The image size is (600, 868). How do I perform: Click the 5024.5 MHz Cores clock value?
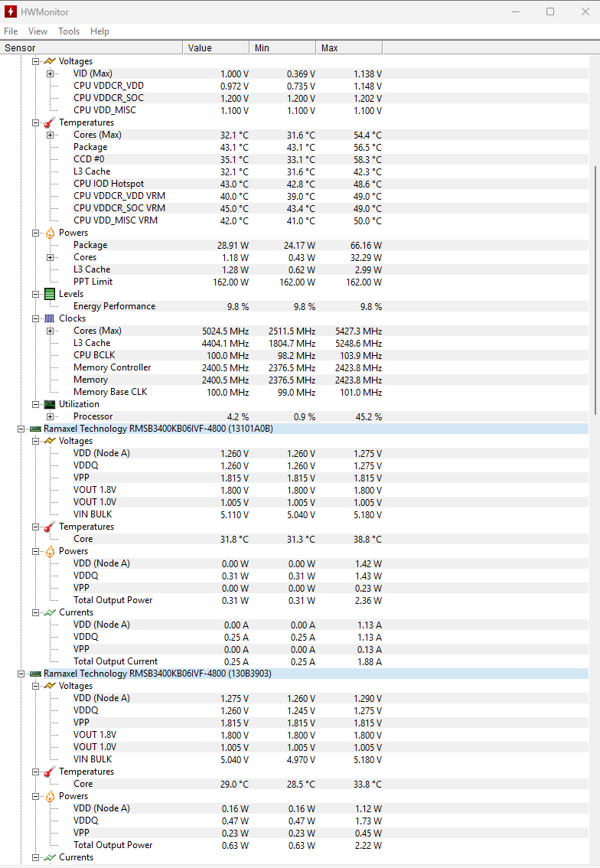[225, 331]
